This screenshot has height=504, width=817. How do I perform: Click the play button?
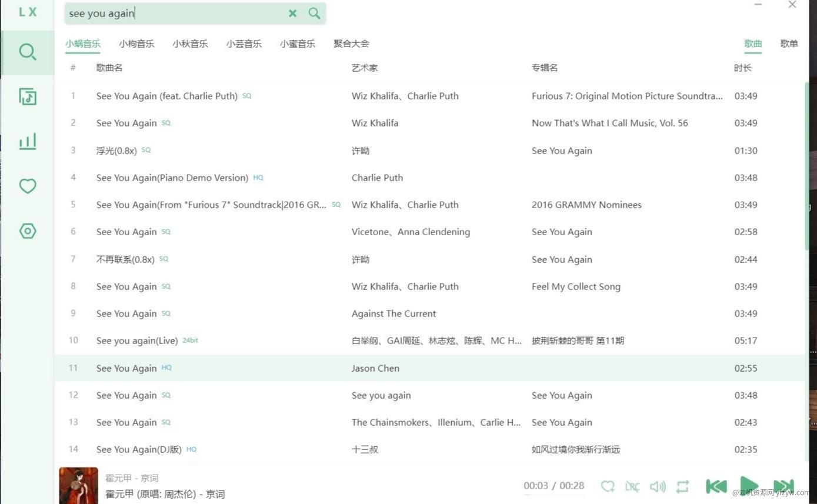point(748,486)
